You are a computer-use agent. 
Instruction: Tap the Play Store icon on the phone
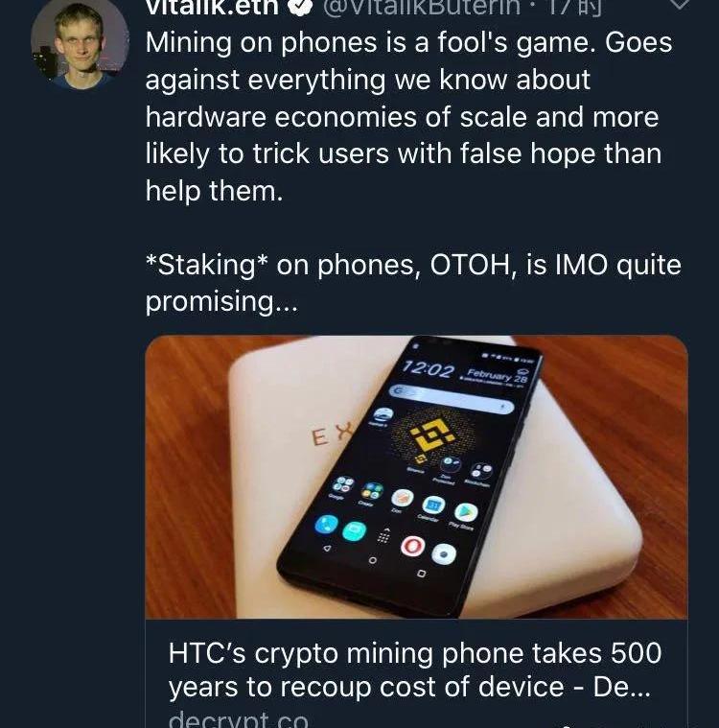[x=466, y=512]
